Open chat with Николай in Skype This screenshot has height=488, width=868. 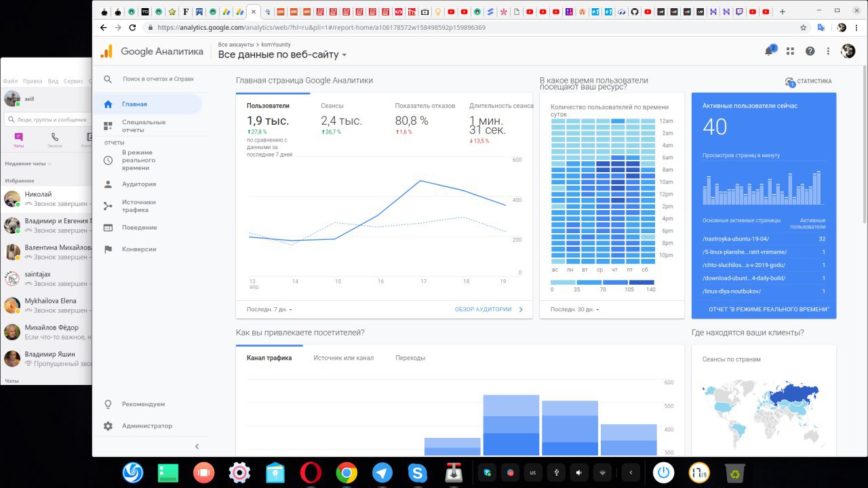[46, 199]
